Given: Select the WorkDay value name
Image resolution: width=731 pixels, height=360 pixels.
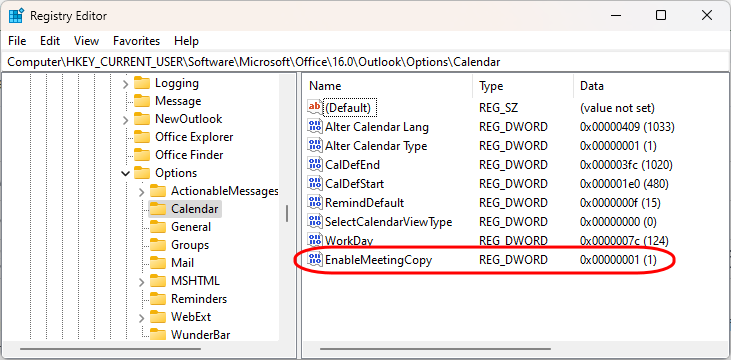Looking at the screenshot, I should tap(349, 241).
